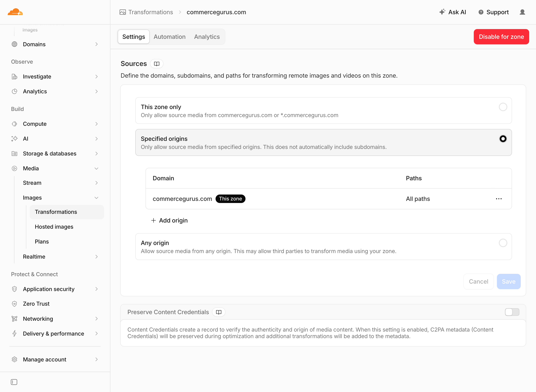Click the Zero Trust icon
Viewport: 536px width, 392px height.
tap(14, 304)
